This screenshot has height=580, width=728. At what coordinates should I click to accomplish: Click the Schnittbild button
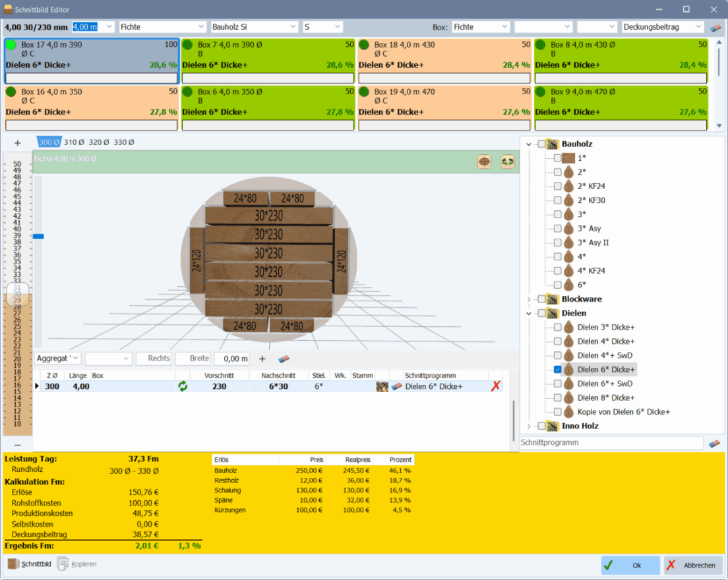[29, 564]
